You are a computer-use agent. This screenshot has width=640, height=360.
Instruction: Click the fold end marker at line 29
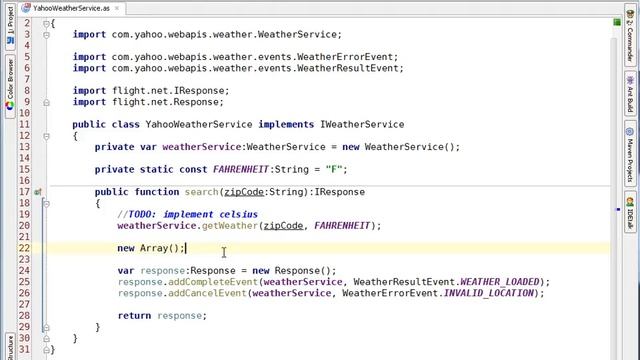46,327
